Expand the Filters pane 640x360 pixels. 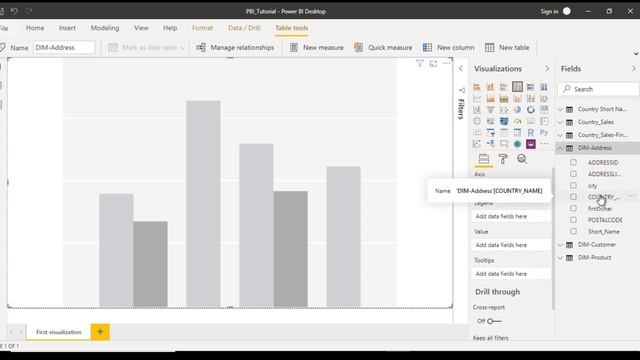(461, 69)
